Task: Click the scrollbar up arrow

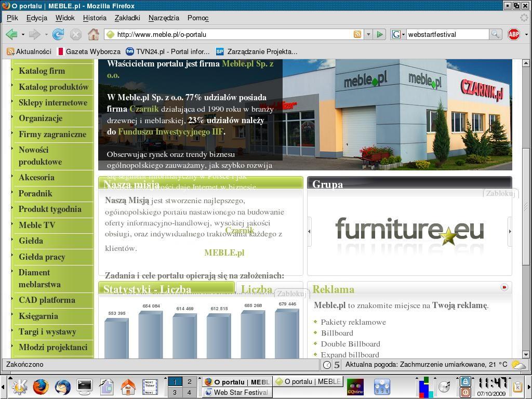Action: coord(526,63)
